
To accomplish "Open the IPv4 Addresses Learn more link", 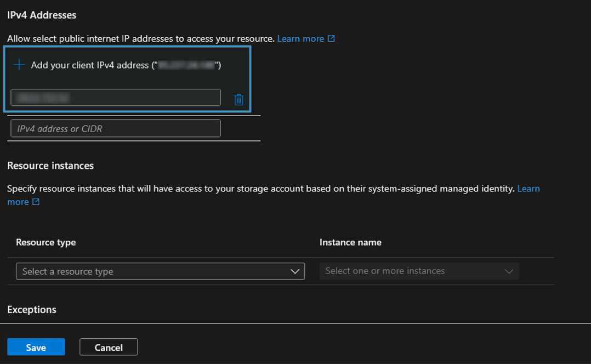I will point(300,38).
